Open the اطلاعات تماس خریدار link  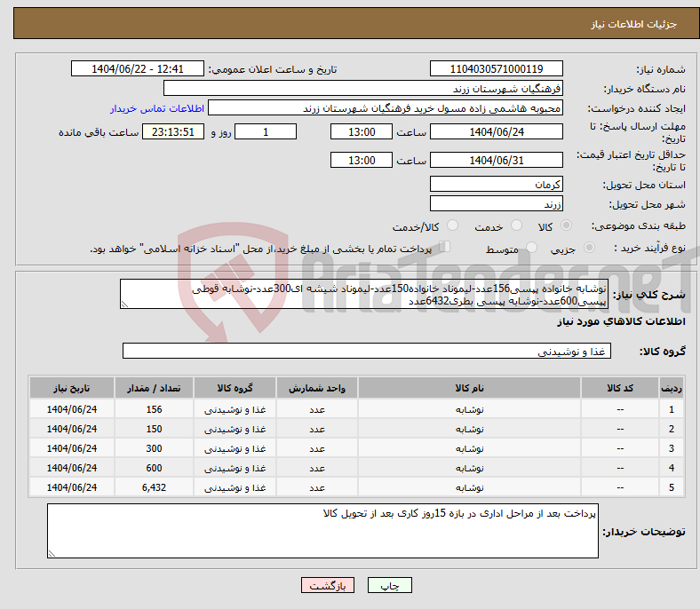click(157, 108)
